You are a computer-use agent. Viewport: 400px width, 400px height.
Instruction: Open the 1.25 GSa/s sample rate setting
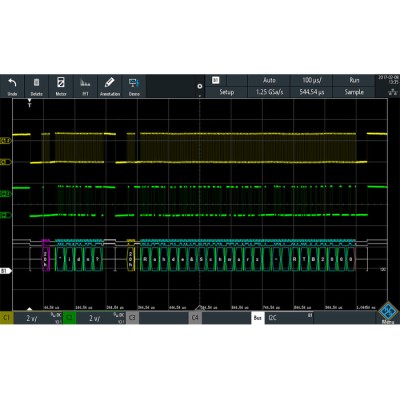tap(269, 92)
